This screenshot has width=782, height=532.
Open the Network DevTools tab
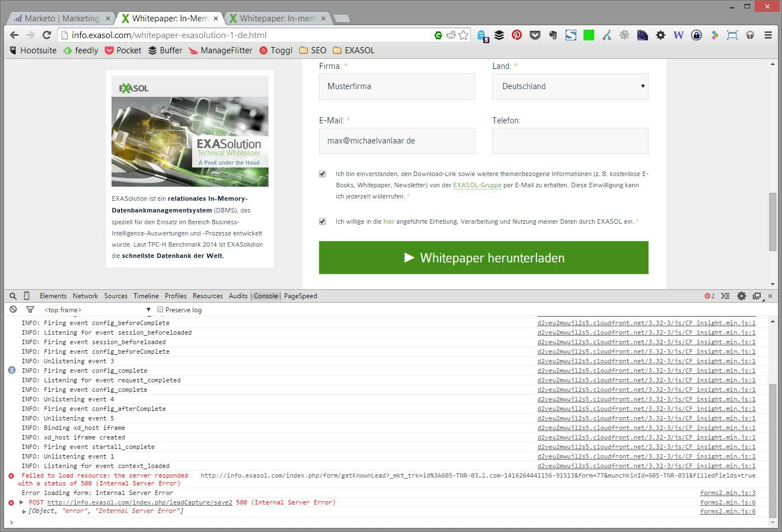[85, 296]
